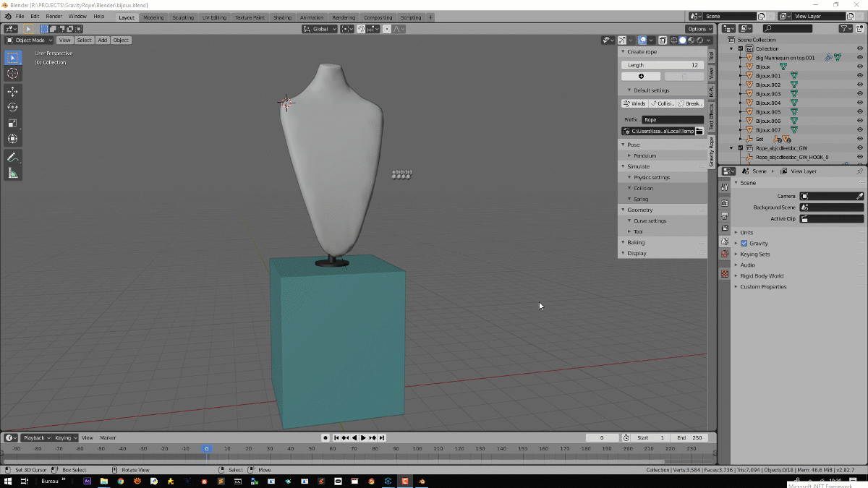Open the Object Mode dropdown

[x=29, y=40]
